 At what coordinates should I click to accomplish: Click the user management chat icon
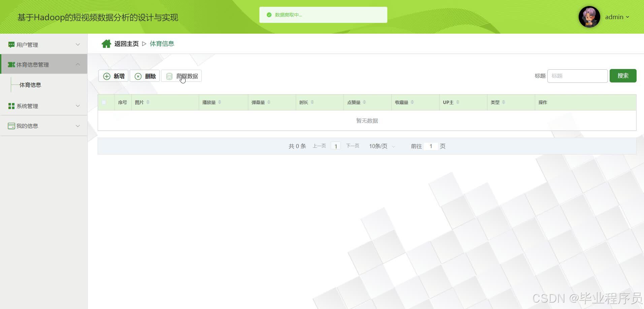[x=11, y=45]
